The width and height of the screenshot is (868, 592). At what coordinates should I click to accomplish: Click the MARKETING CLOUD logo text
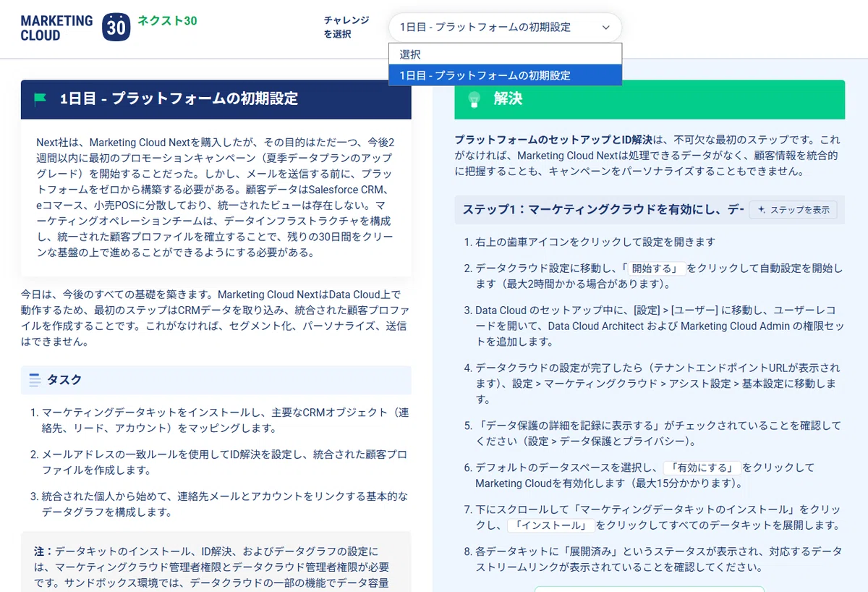point(57,28)
